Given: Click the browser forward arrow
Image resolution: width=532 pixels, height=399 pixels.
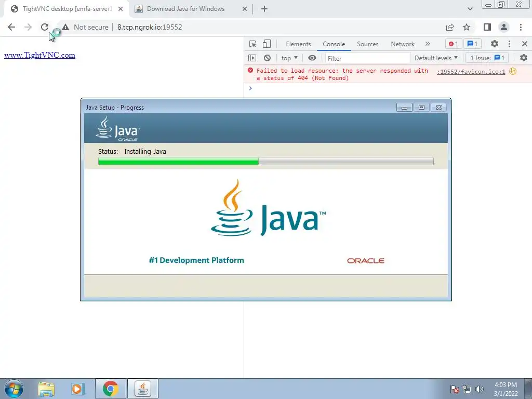Looking at the screenshot, I should (28, 27).
